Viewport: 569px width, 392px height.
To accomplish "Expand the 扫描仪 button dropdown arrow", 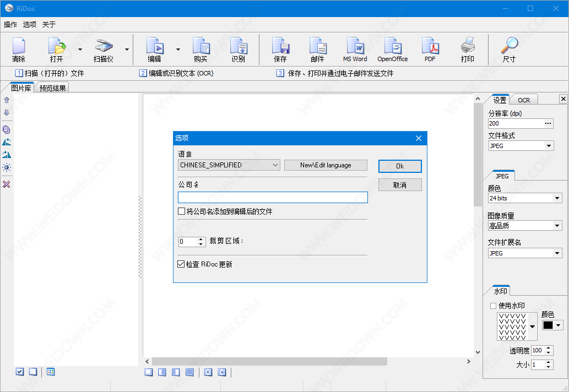I will click(127, 50).
